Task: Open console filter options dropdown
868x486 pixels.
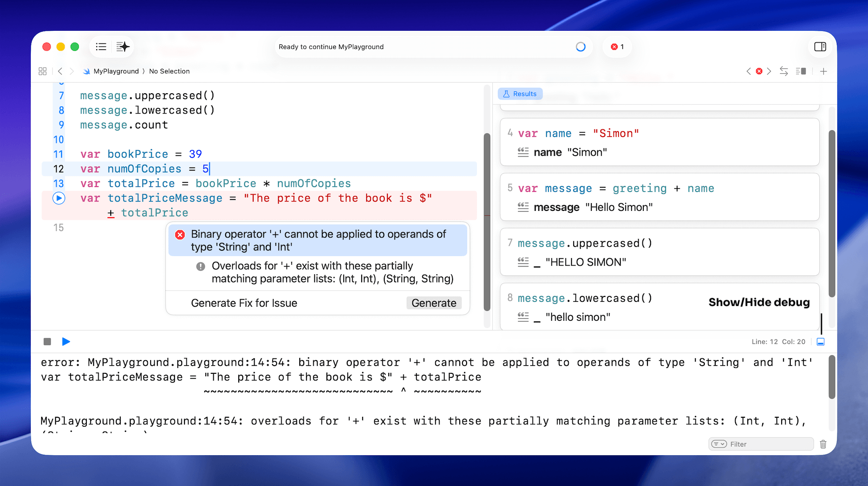Action: click(719, 444)
